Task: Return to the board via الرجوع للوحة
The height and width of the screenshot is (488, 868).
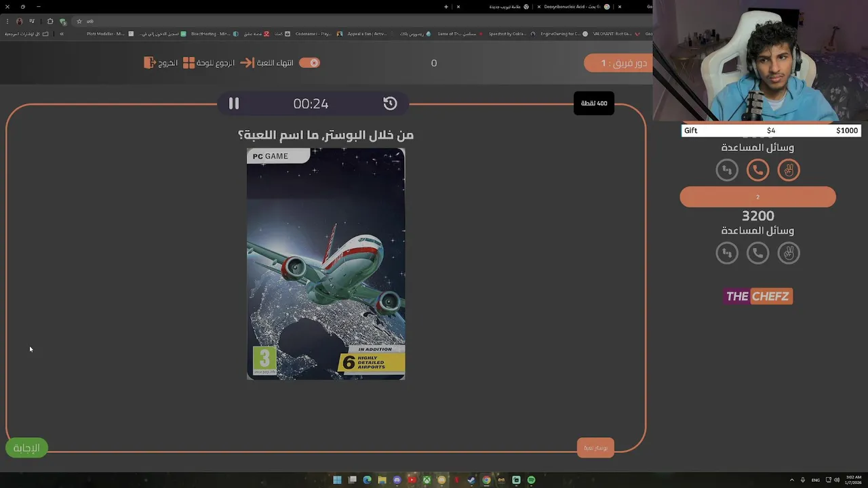Action: [209, 63]
